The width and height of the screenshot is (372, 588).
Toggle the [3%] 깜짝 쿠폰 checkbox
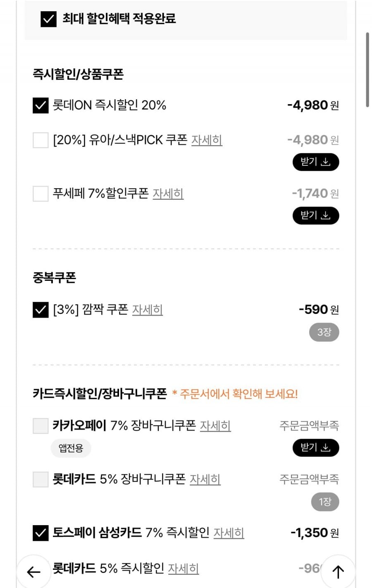click(41, 310)
